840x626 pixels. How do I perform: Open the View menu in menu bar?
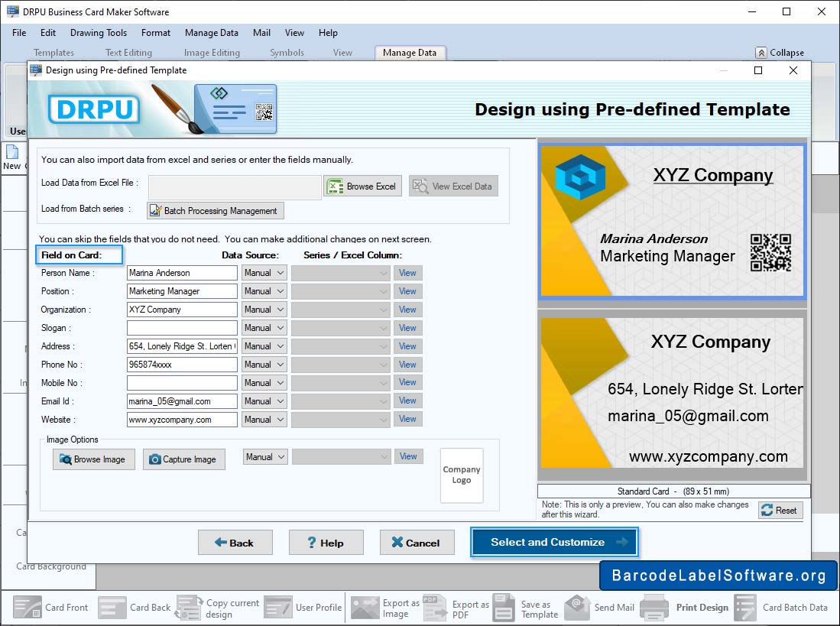click(x=294, y=33)
